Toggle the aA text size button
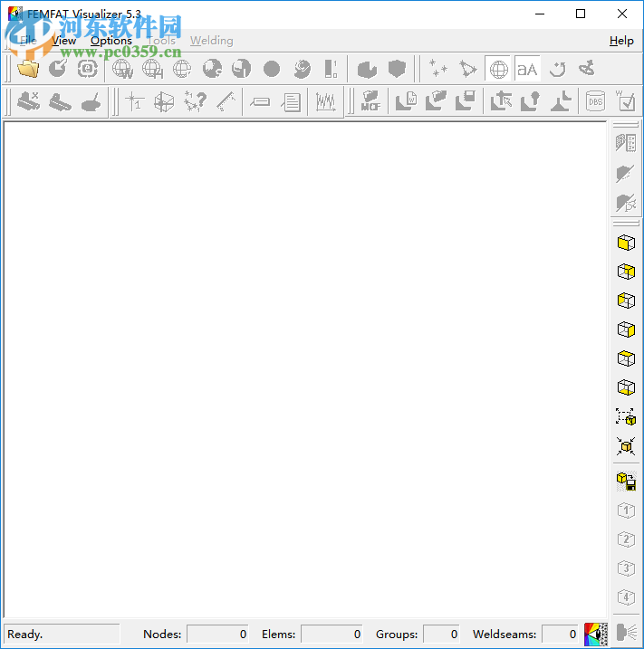This screenshot has width=644, height=649. [527, 69]
